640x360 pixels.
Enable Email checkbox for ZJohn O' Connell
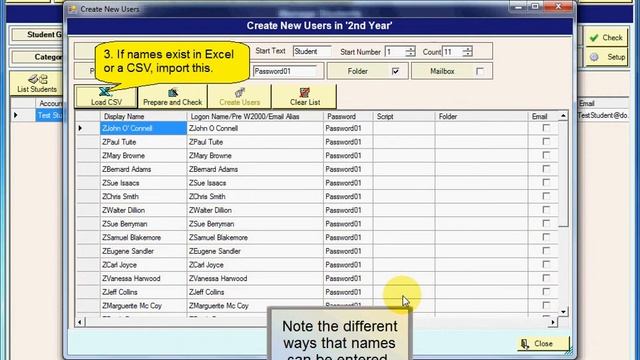pos(546,128)
